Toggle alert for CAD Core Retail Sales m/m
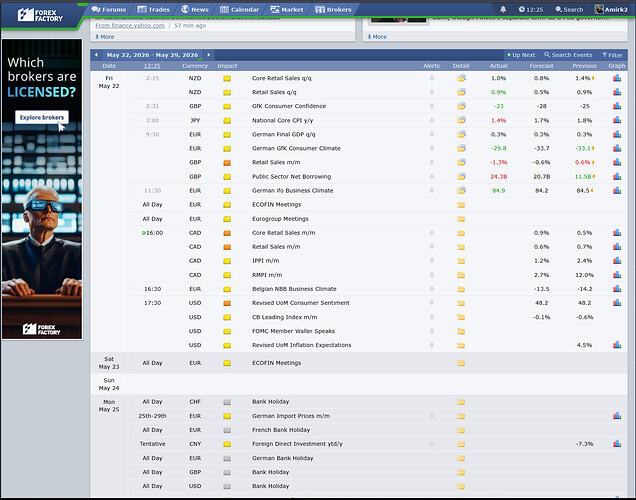 pyautogui.click(x=432, y=233)
